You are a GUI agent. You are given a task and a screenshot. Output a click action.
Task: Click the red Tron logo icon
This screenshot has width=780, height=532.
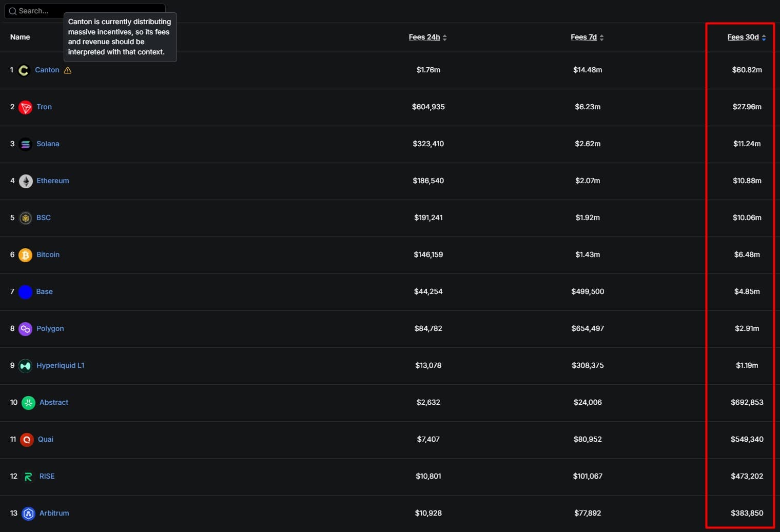point(25,107)
